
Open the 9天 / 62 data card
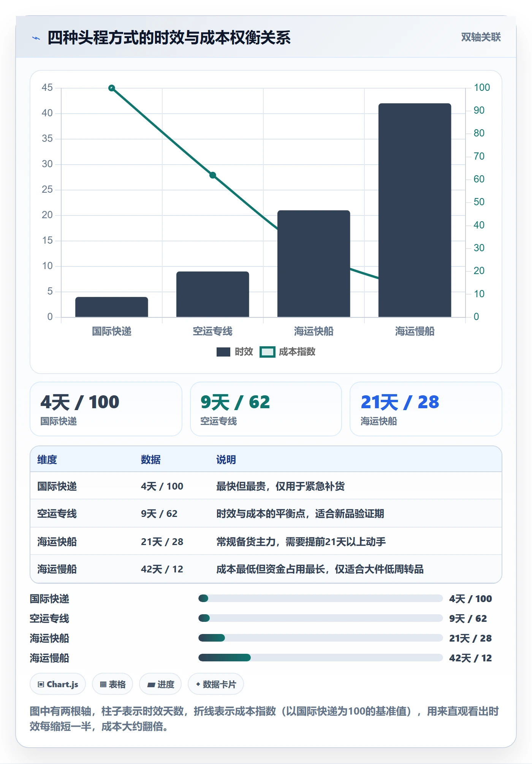pos(266,409)
